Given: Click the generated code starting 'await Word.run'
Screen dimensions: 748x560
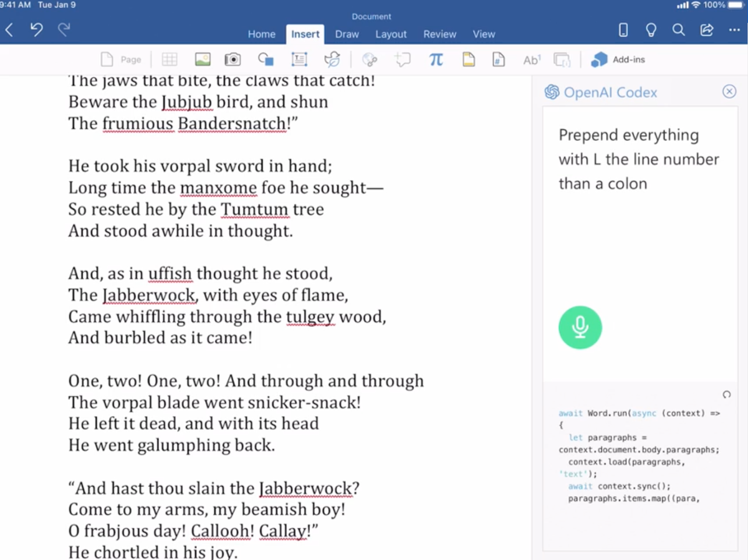Looking at the screenshot, I should tap(639, 455).
